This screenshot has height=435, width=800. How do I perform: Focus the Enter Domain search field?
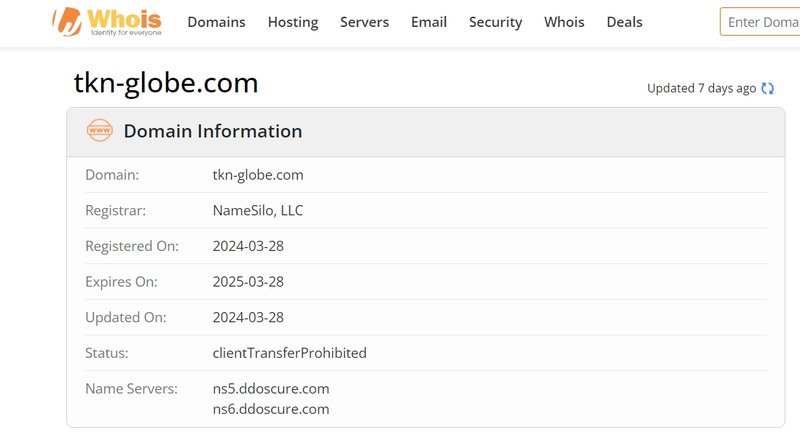[x=760, y=21]
